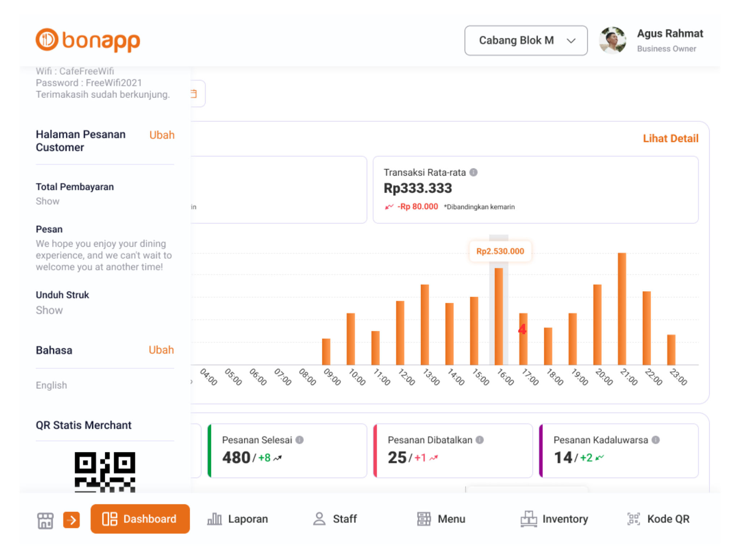Click the bonapp logo

88,40
